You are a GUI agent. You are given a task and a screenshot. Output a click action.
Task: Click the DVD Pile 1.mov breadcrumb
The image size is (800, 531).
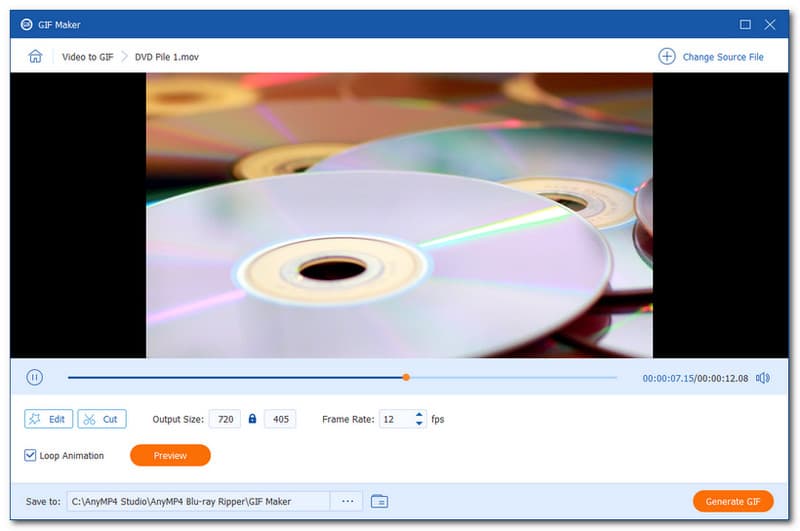click(x=169, y=57)
